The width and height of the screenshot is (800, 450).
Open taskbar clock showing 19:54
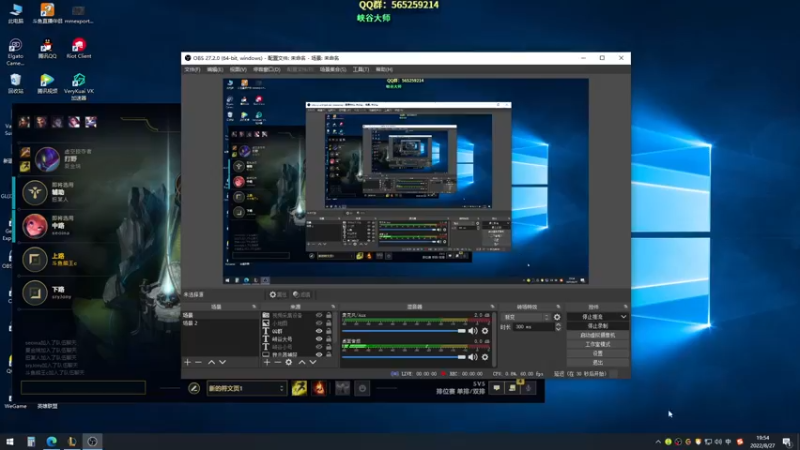[763, 442]
